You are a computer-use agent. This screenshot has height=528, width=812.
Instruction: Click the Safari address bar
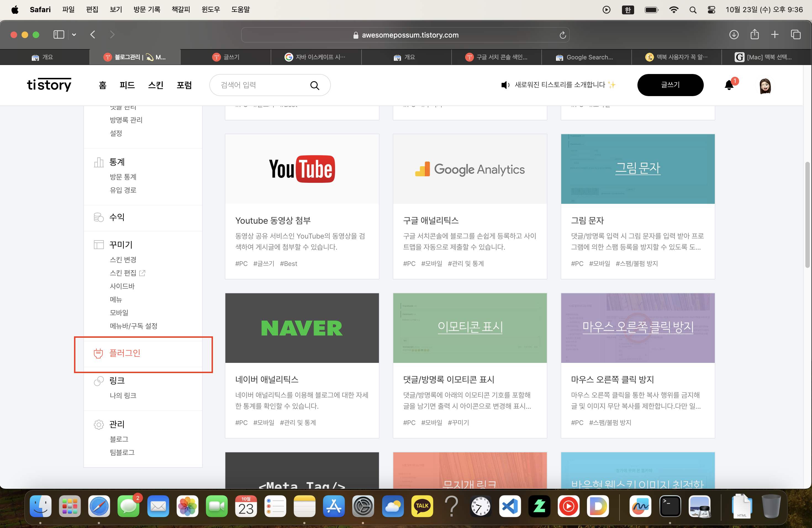pyautogui.click(x=405, y=35)
